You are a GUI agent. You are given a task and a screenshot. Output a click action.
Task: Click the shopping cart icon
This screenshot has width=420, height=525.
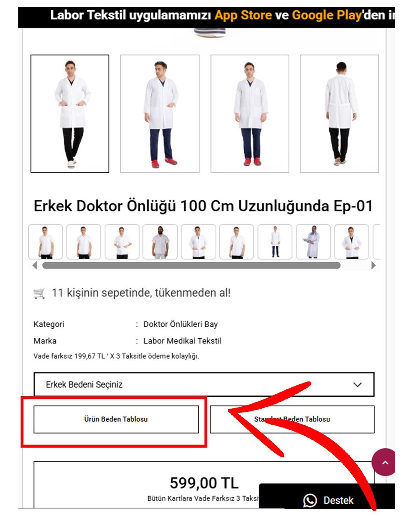pos(39,293)
